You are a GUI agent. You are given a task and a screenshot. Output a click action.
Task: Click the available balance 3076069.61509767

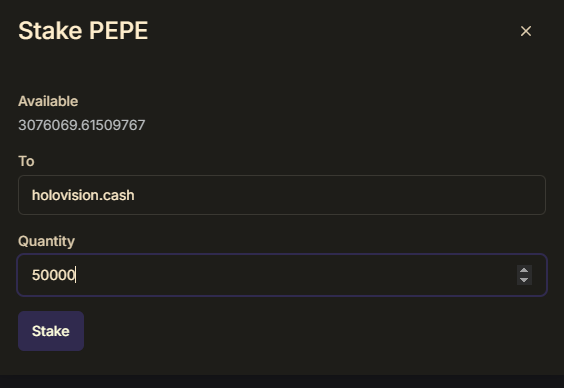[82, 125]
